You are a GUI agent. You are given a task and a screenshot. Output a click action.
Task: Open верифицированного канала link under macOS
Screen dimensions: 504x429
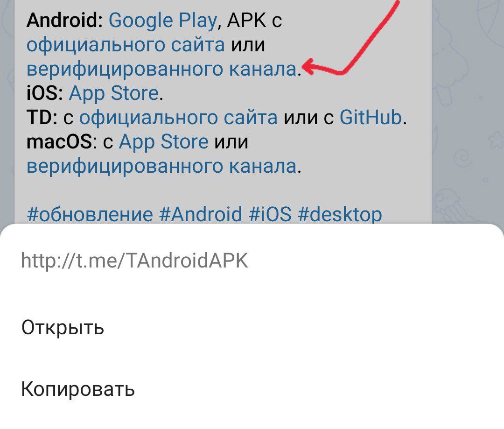[x=161, y=167]
